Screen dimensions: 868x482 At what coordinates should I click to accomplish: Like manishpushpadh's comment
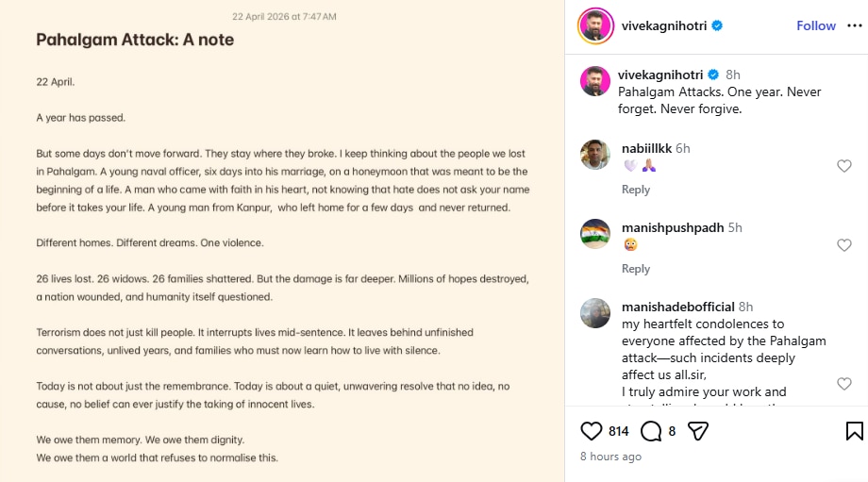pos(844,245)
